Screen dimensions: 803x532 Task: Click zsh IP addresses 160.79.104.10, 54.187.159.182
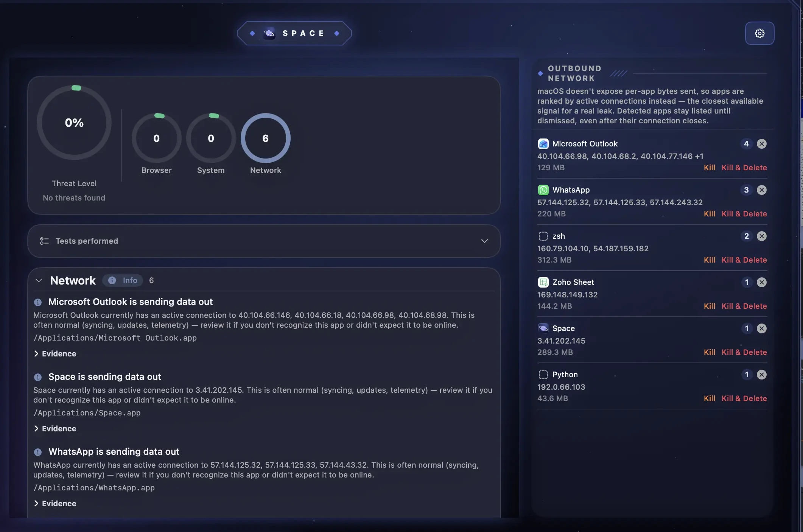pyautogui.click(x=593, y=249)
